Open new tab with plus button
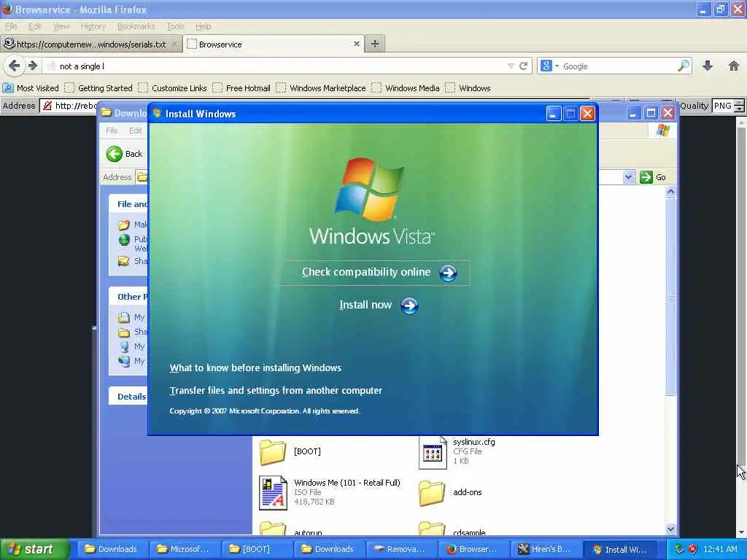This screenshot has width=747, height=560. point(375,44)
